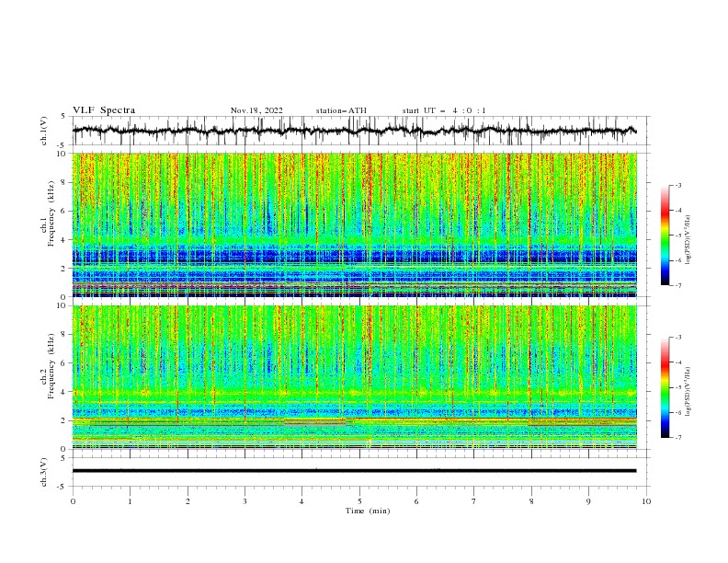Click the black ch.3 voltage trace band
Screen dimensions: 728x563
(354, 471)
